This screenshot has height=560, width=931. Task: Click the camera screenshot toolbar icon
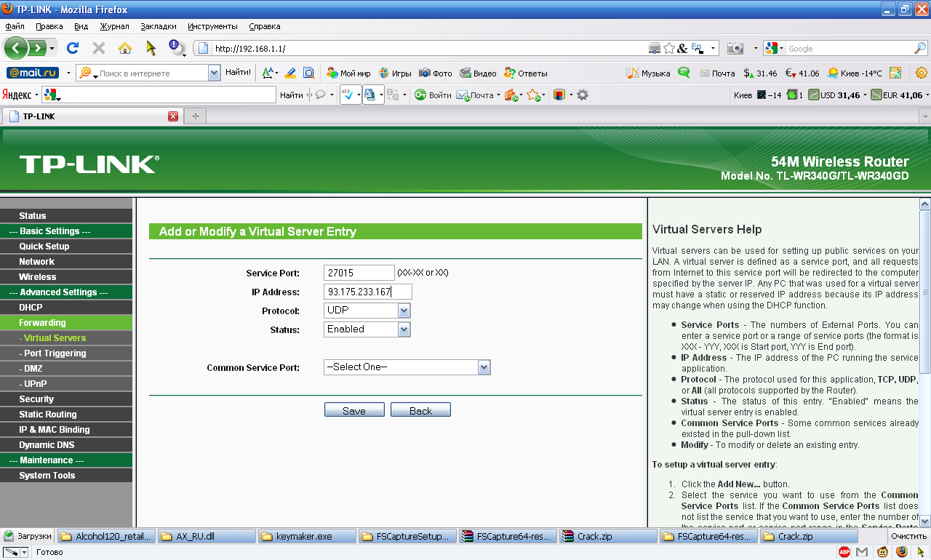pyautogui.click(x=736, y=49)
